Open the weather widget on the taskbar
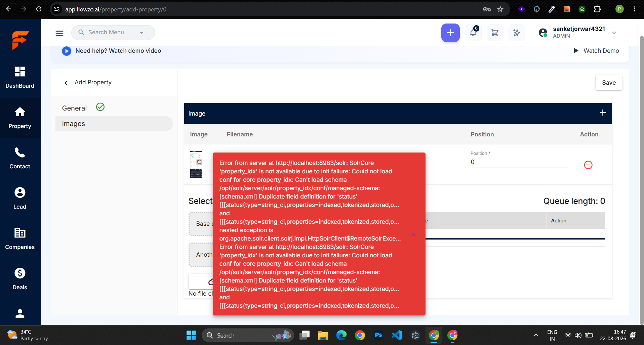Screen dimensions: 644x345 (28, 335)
